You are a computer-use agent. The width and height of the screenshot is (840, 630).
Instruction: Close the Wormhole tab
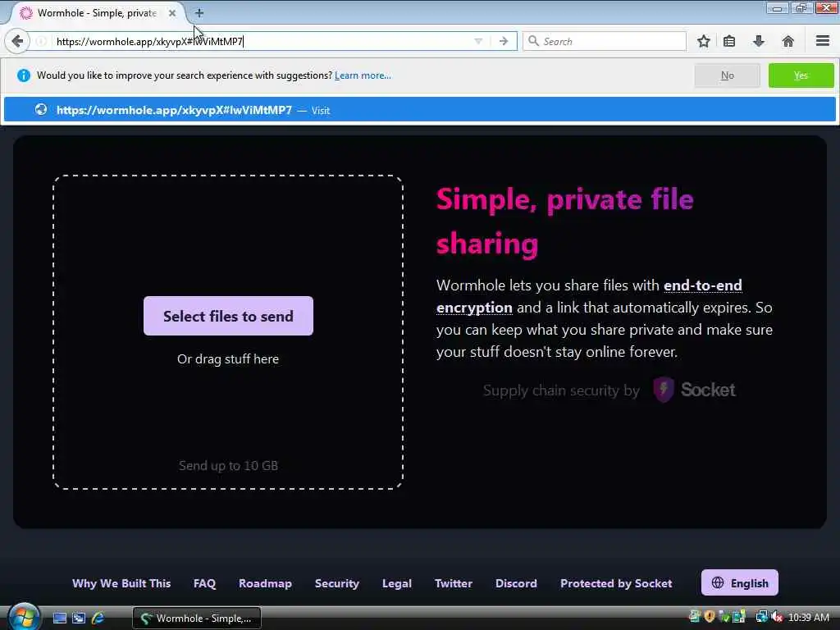[172, 13]
